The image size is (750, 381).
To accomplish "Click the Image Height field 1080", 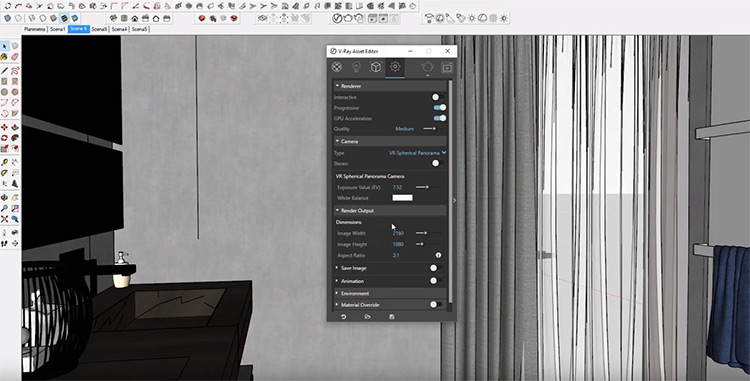I will coord(398,244).
